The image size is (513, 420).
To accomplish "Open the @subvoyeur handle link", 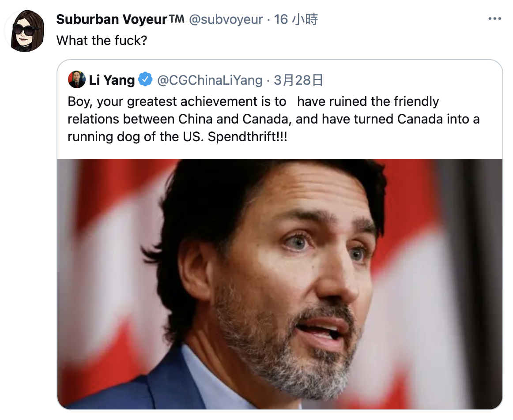I will [x=226, y=19].
